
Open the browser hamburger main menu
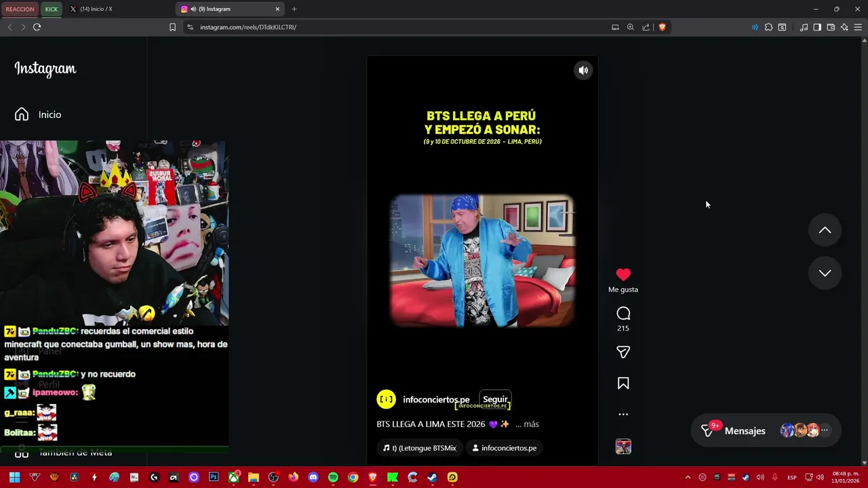[858, 27]
